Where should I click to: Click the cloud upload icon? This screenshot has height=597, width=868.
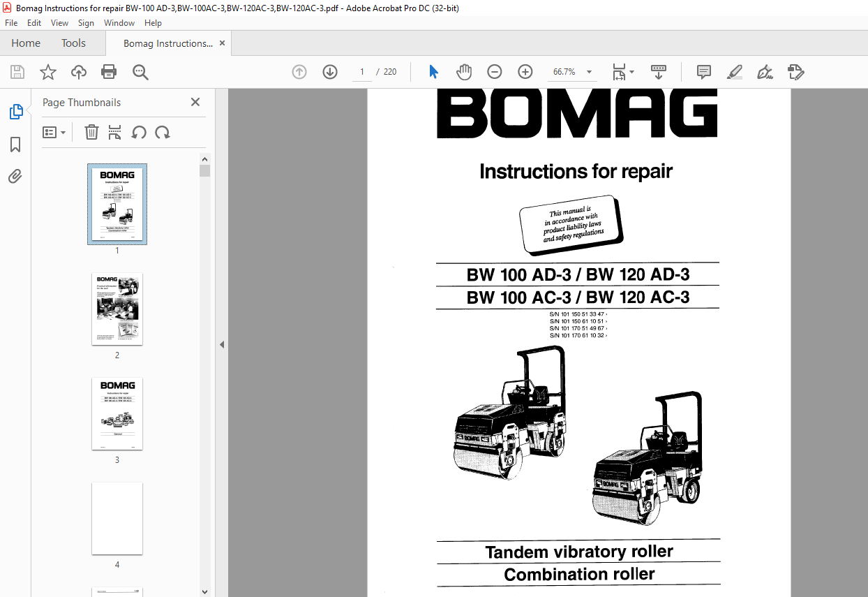pos(79,72)
